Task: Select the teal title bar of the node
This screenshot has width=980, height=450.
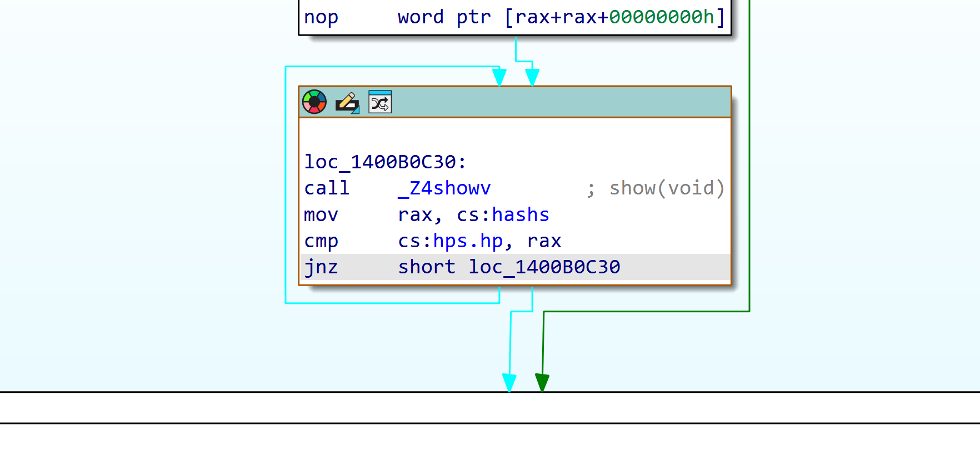Action: tap(556, 102)
